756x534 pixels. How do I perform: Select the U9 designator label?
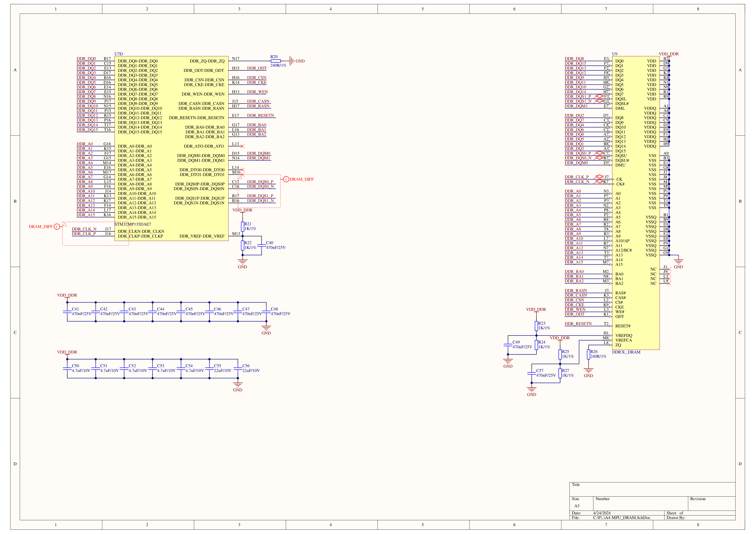[615, 54]
